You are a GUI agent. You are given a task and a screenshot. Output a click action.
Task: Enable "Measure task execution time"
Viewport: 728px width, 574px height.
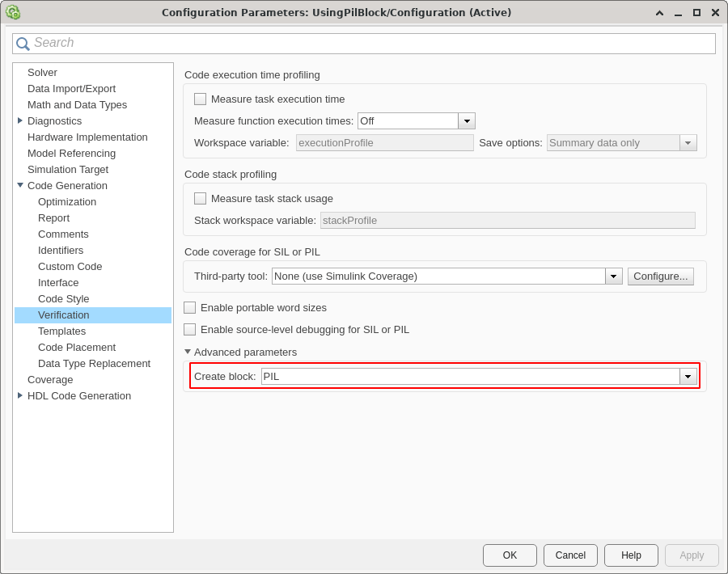[x=200, y=99]
